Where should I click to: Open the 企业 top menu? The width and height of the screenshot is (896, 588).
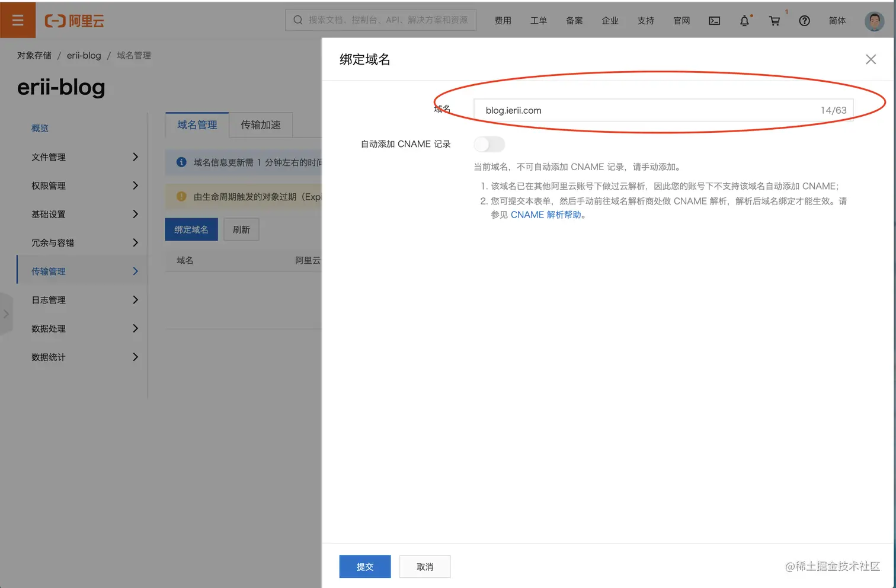610,21
